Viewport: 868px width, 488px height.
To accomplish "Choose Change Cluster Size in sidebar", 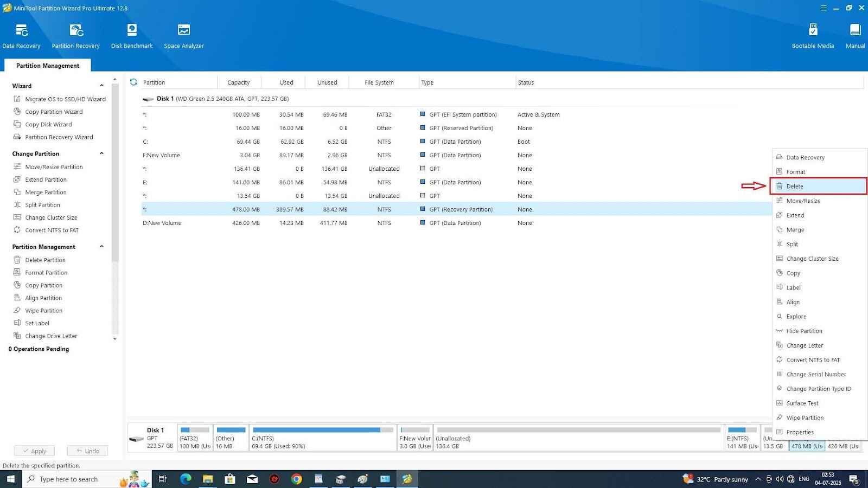I will pyautogui.click(x=46, y=217).
